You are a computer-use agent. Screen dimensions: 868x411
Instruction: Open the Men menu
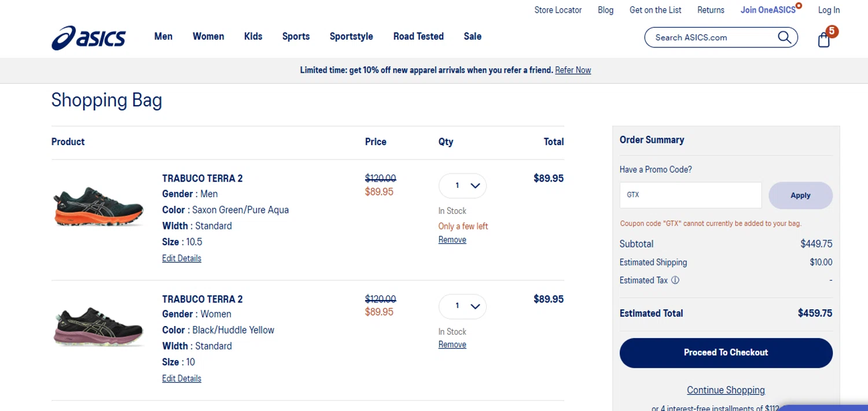point(163,36)
